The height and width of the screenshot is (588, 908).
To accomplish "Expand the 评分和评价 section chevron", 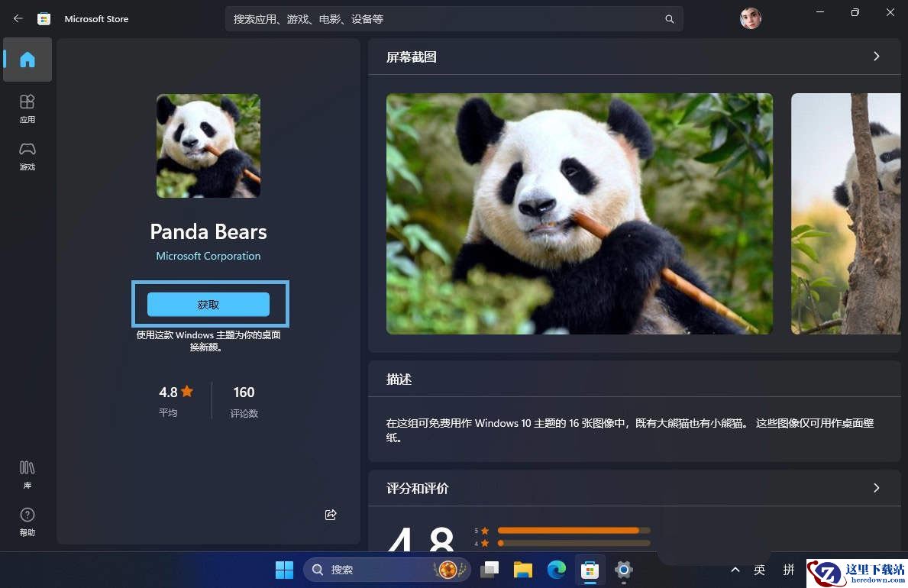I will pos(876,488).
